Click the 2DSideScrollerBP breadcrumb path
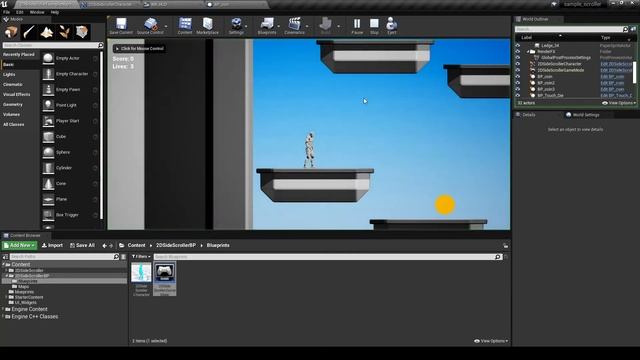640x360 pixels. point(176,245)
